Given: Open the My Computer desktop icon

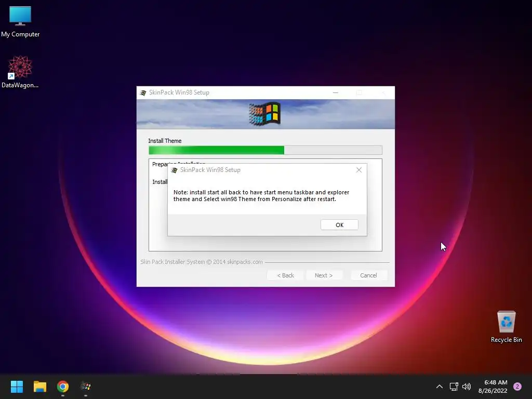Looking at the screenshot, I should click(x=20, y=22).
